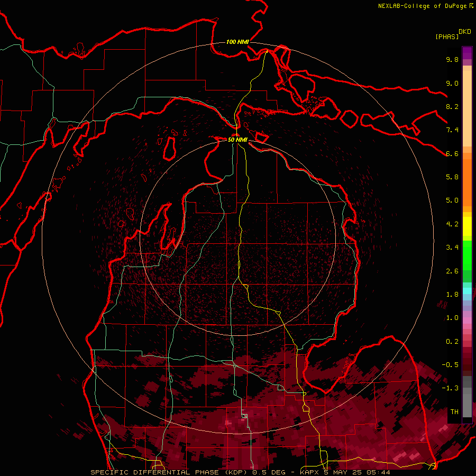Click the -1.3 scale value
The width and height of the screenshot is (476, 476).
point(450,388)
